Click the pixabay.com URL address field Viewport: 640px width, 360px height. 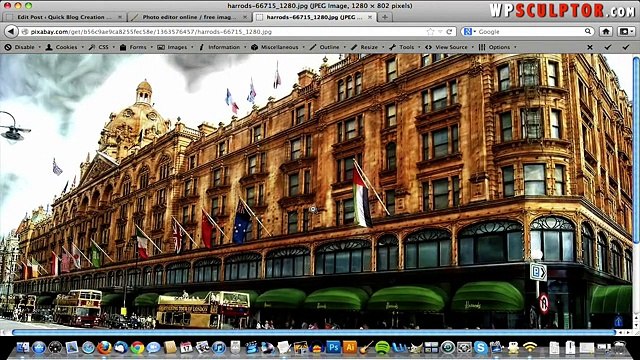coord(238,31)
